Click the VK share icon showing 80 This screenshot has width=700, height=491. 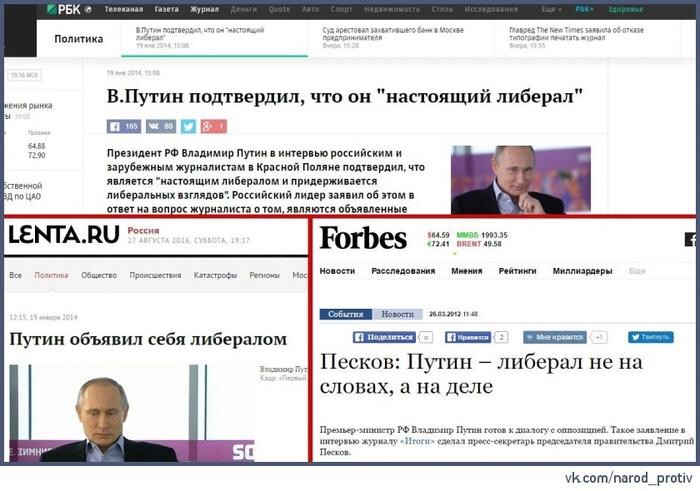[161, 126]
